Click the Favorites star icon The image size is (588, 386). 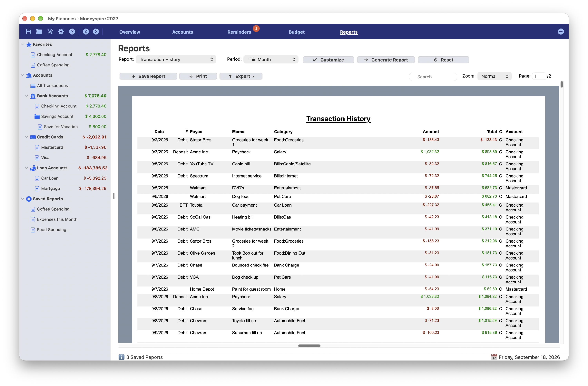[x=29, y=44]
